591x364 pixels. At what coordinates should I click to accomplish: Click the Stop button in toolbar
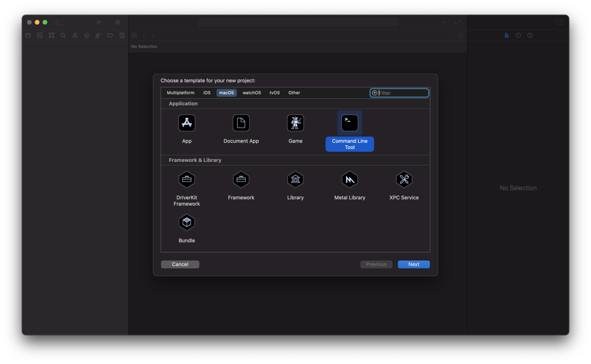[x=117, y=22]
